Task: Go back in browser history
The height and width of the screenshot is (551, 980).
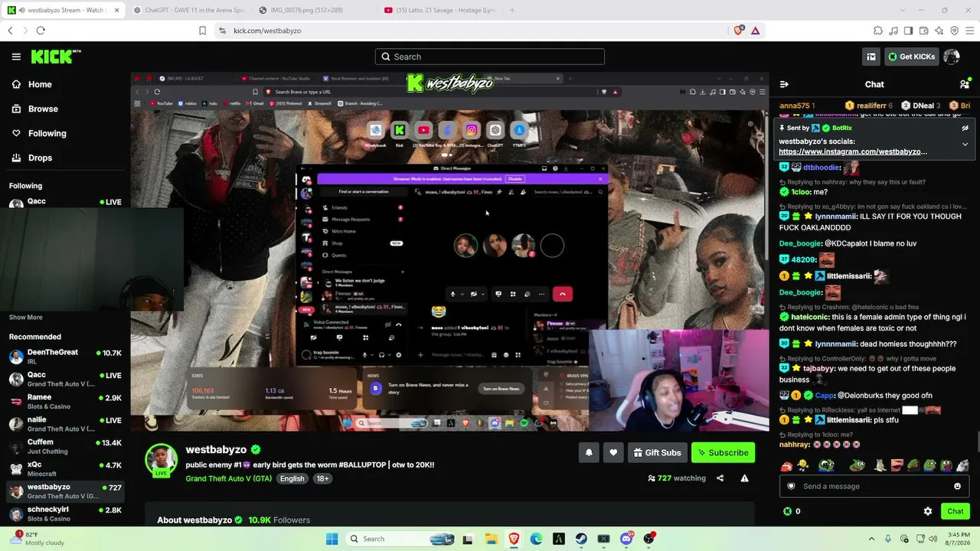Action: 10,31
